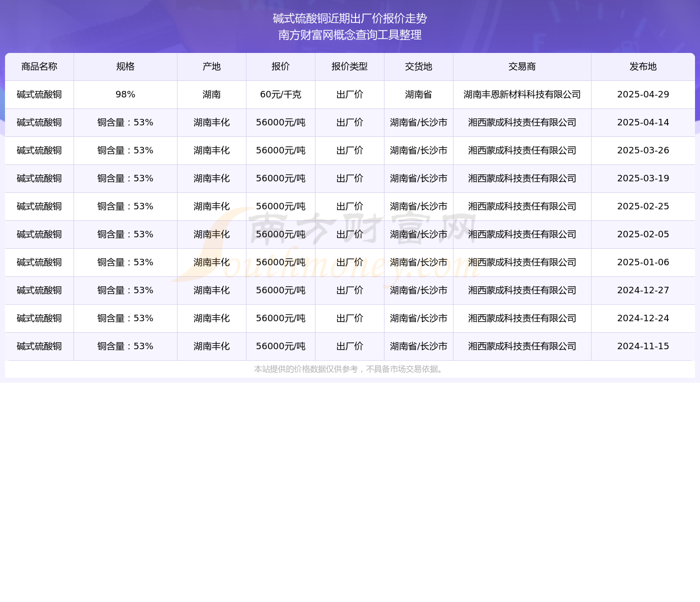Click the 产地 column header
Viewport: 700px width, 602px height.
(211, 67)
